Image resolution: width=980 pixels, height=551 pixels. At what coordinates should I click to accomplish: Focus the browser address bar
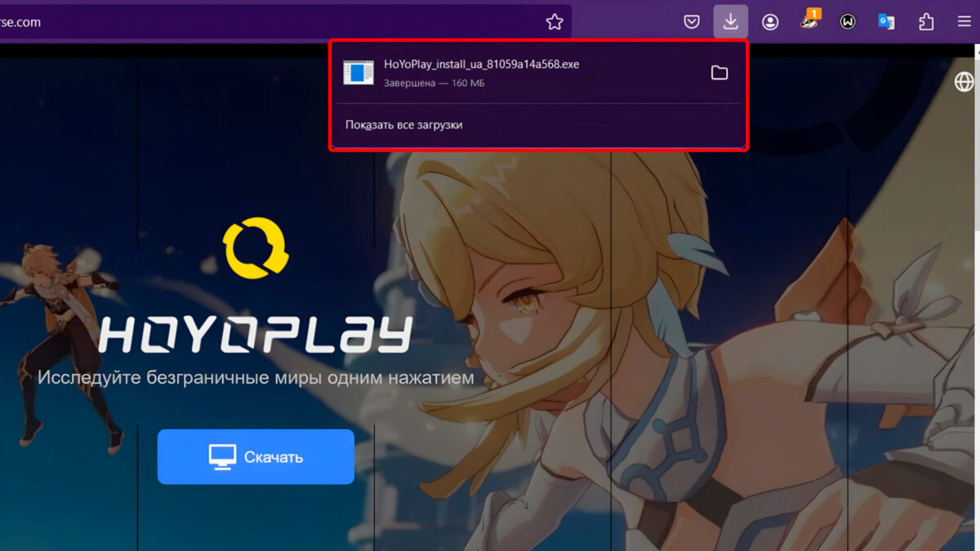(269, 22)
